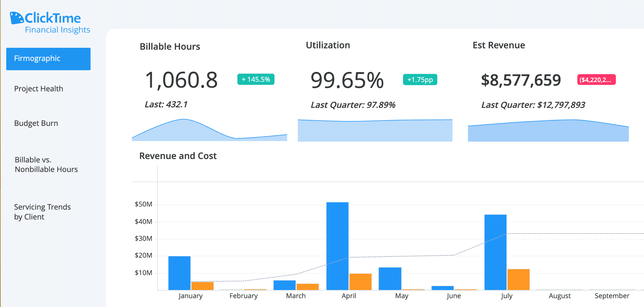Select the Firmographic sidebar item
Screen dimensions: 644x307
click(x=48, y=59)
